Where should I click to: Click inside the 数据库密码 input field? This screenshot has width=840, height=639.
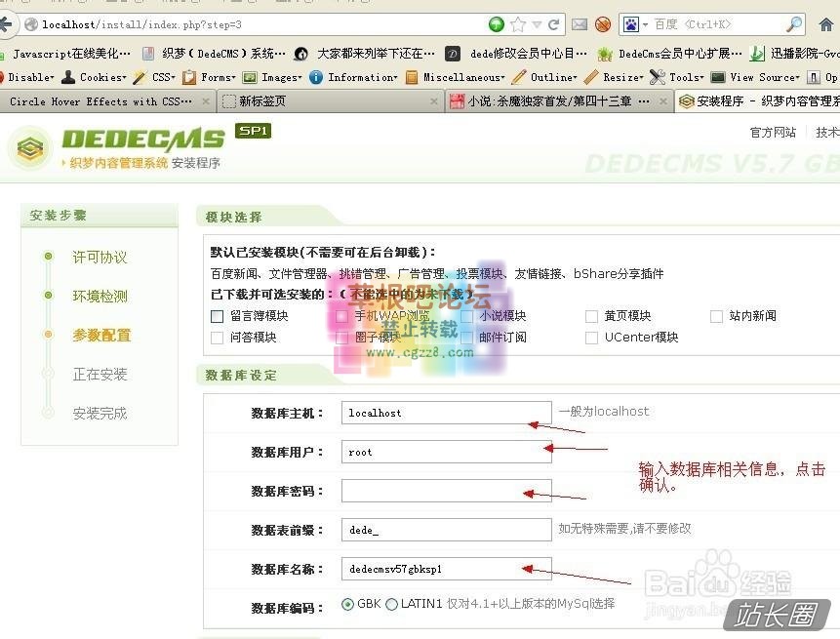coord(445,491)
